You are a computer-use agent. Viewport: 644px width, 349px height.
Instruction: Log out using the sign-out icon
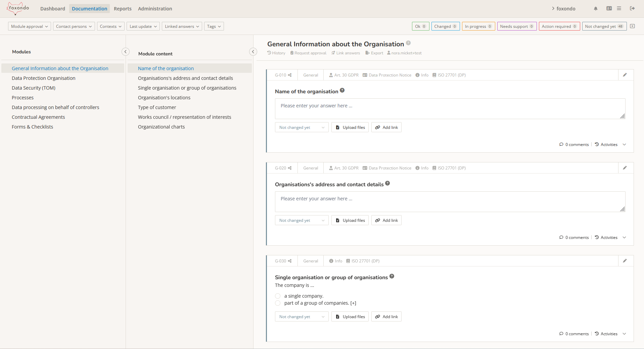633,8
